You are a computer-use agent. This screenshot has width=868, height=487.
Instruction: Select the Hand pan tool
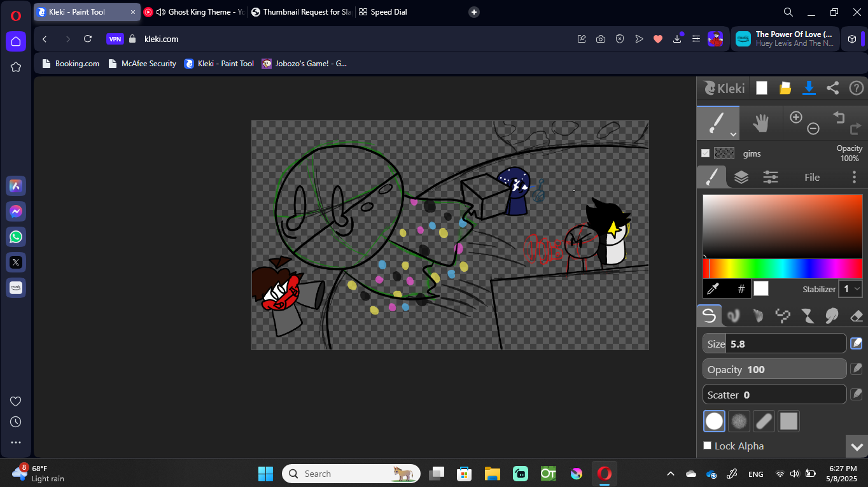pos(760,123)
